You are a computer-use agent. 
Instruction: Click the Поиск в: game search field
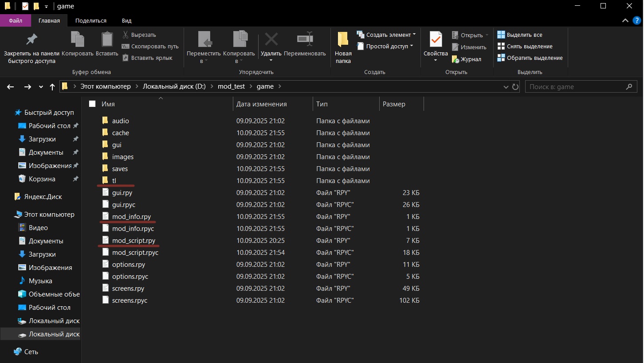[x=581, y=87]
